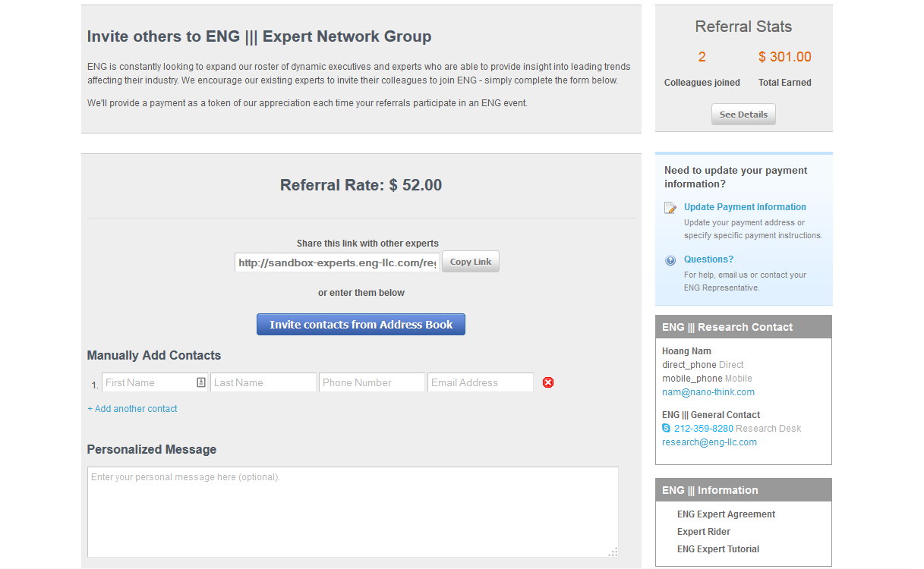Click the red remove contact icon

548,382
